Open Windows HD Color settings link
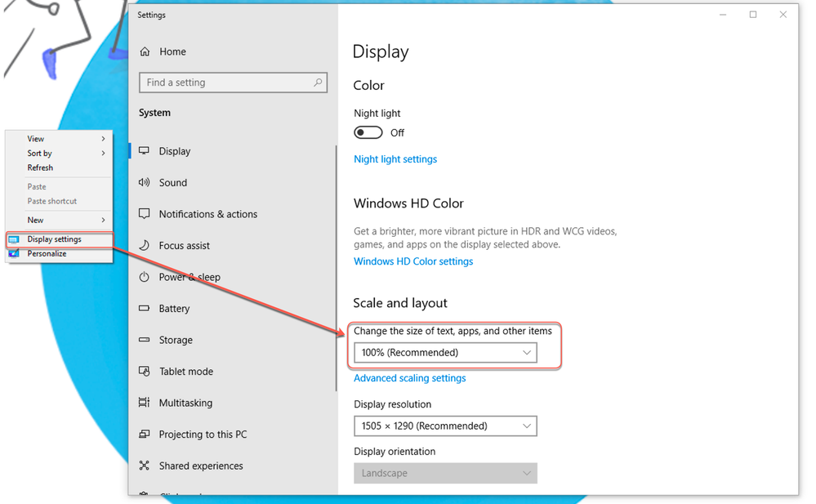 tap(413, 261)
